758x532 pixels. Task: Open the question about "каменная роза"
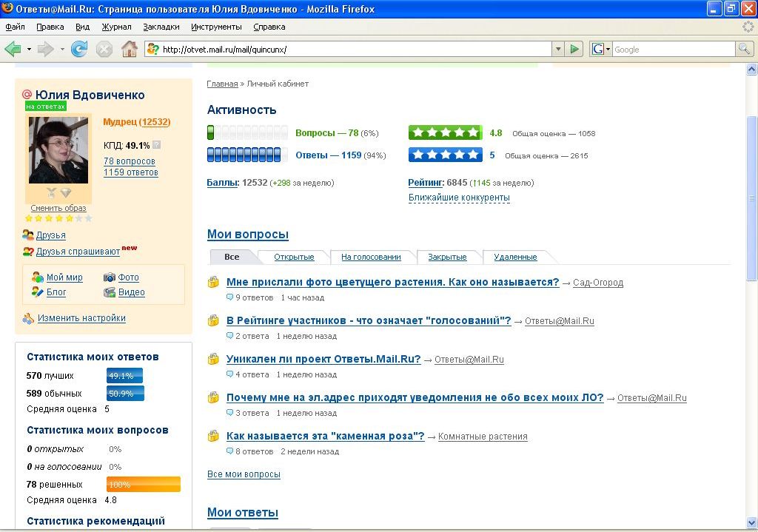(326, 436)
